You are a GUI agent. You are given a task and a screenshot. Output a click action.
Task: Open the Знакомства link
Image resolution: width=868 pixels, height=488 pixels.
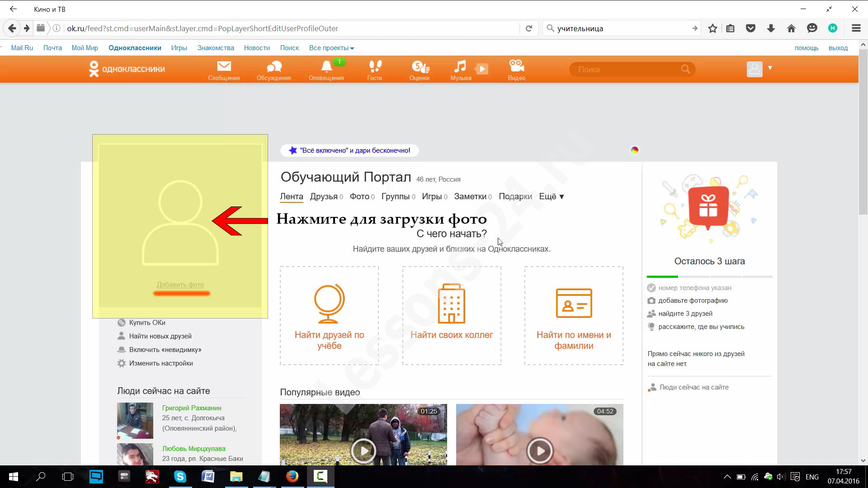click(x=216, y=48)
